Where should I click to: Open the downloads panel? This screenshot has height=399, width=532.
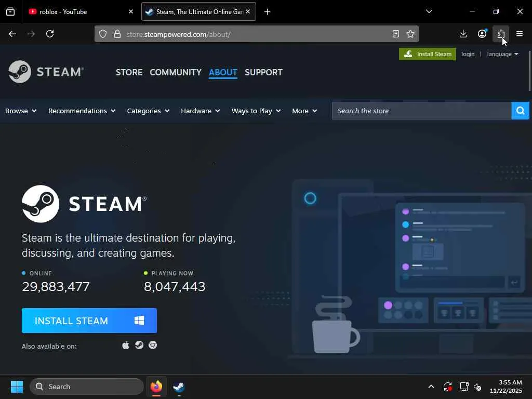pyautogui.click(x=463, y=34)
